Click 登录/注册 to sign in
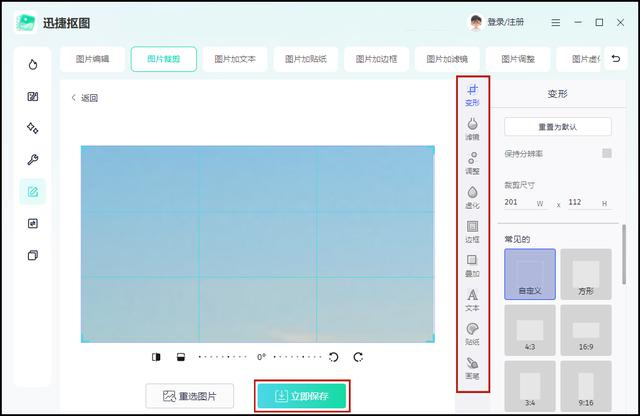Screen dimensions: 640x416 pyautogui.click(x=506, y=22)
